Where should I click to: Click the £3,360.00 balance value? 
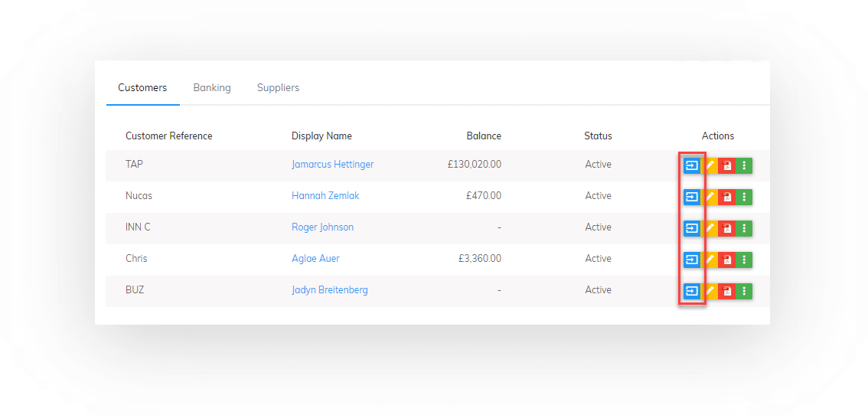[480, 259]
